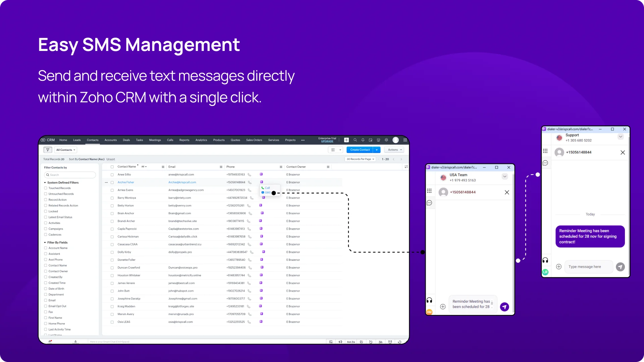Viewport: 644px width, 362px height.
Task: Open the Actions dropdown
Action: tap(394, 150)
